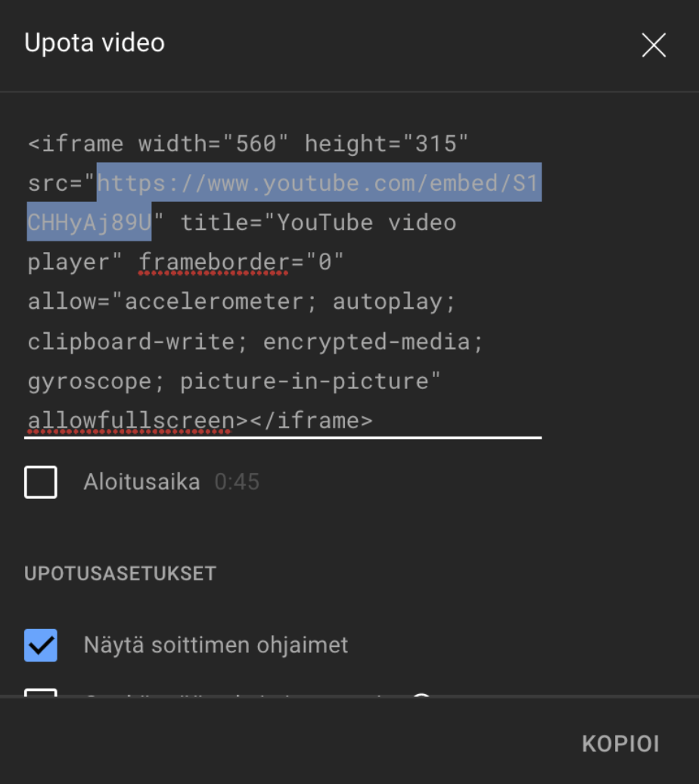Click the width="560" attribute in code
This screenshot has width=699, height=784.
click(x=214, y=143)
